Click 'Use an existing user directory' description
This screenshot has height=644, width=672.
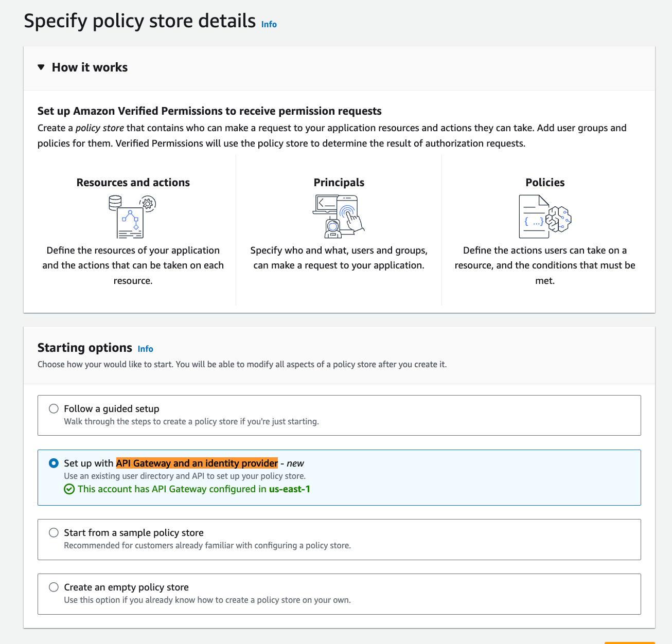(185, 476)
